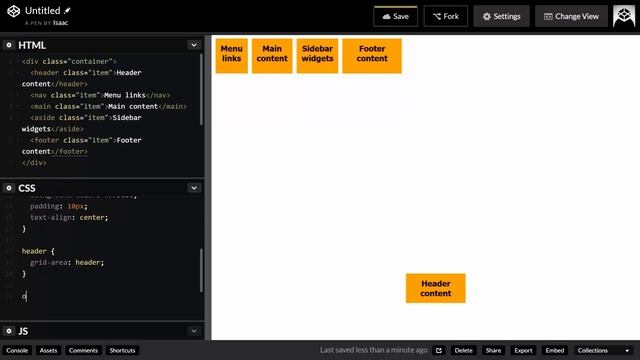Open pen Settings
The width and height of the screenshot is (640, 360).
(501, 16)
